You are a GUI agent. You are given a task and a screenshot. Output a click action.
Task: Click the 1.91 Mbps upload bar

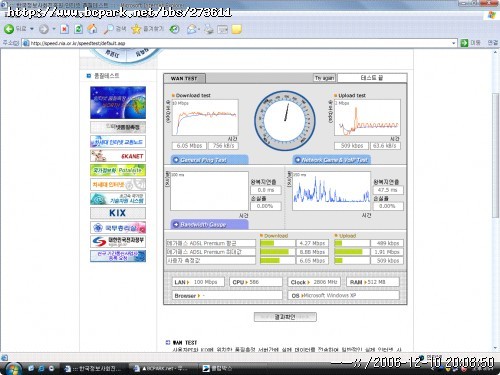click(352, 252)
